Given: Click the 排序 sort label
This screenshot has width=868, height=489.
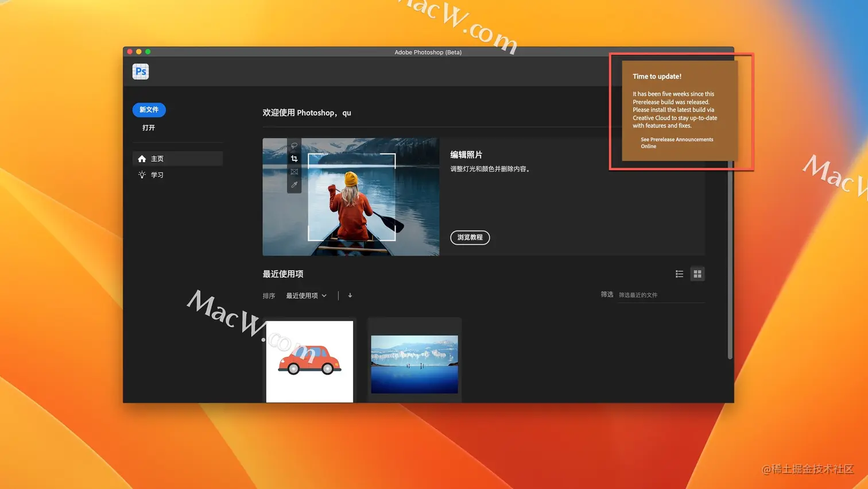Looking at the screenshot, I should 269,296.
